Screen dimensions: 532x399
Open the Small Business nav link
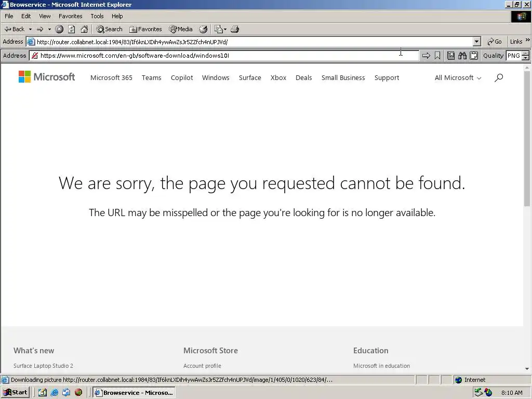[x=343, y=78]
